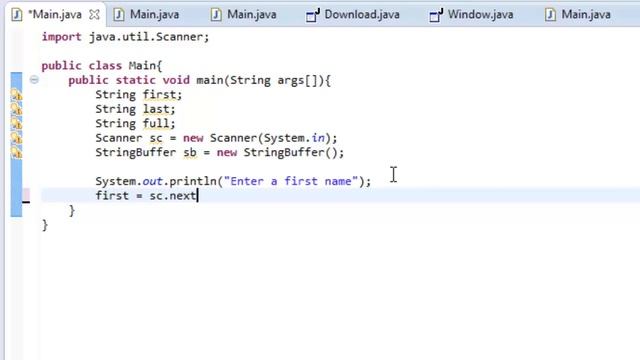The width and height of the screenshot is (640, 360).
Task: Click the underlined variable 'last' declaration
Action: pos(156,109)
